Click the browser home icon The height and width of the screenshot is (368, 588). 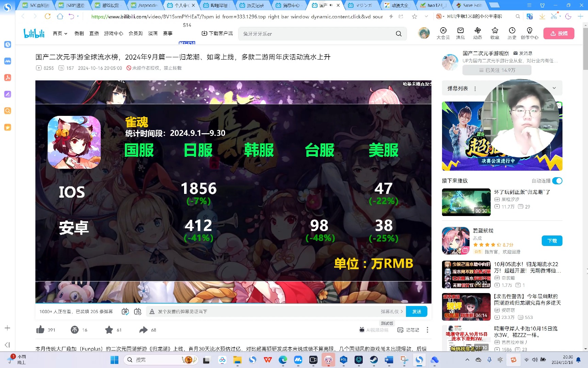tap(60, 16)
